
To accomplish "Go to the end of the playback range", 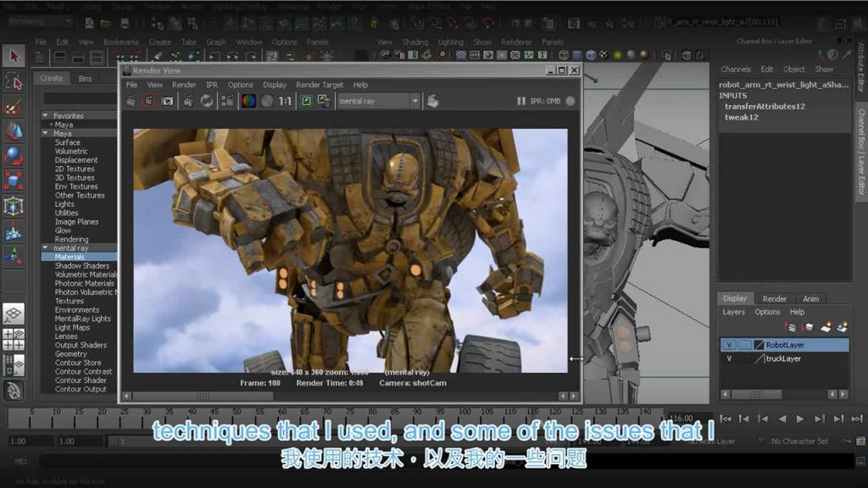I will (x=857, y=419).
